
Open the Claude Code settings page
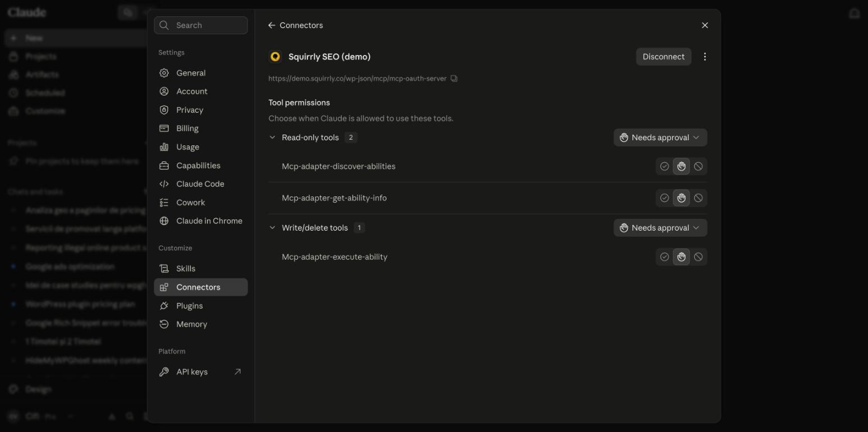(200, 184)
